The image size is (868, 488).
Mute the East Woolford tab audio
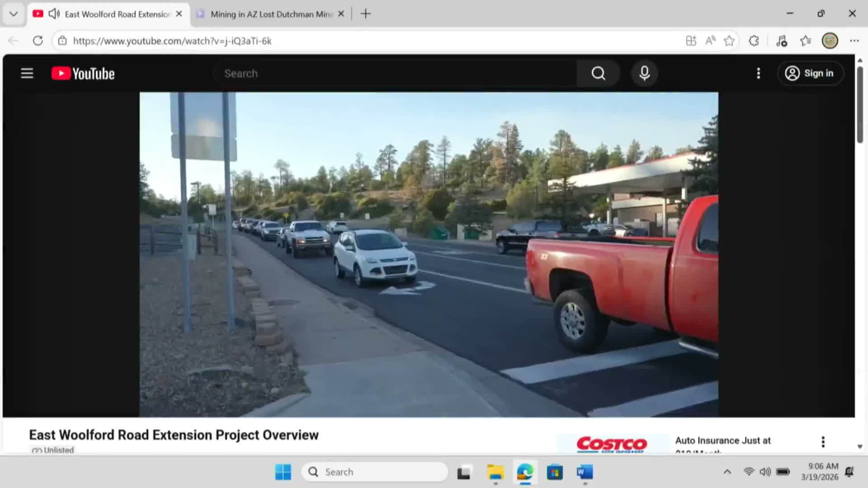tap(54, 14)
